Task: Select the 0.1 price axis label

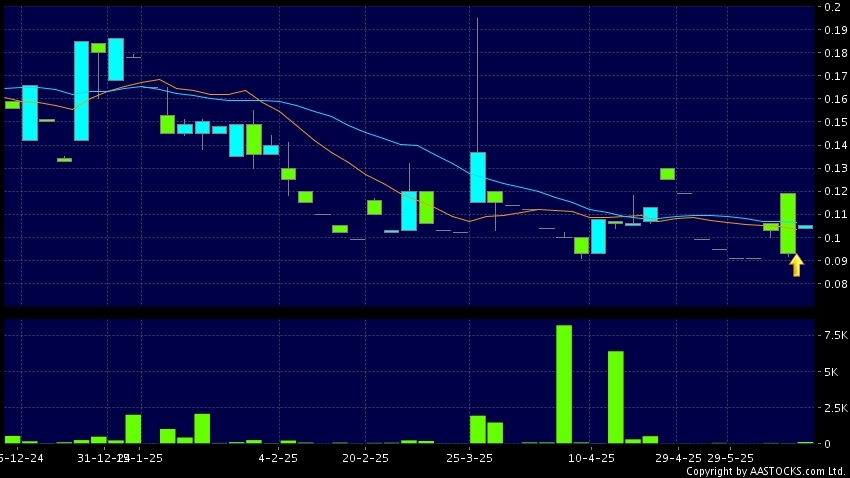Action: [x=833, y=238]
